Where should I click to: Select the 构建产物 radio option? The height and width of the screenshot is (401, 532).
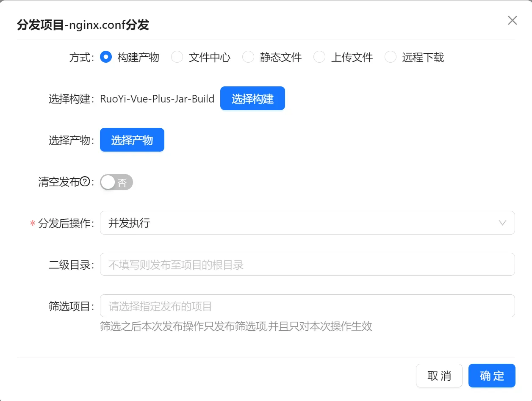tap(106, 57)
